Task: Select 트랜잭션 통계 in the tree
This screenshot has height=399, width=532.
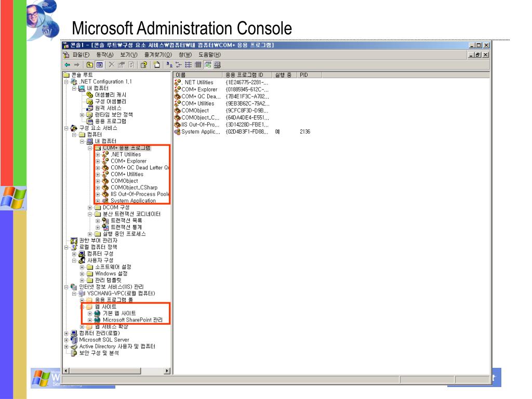Action: [126, 228]
